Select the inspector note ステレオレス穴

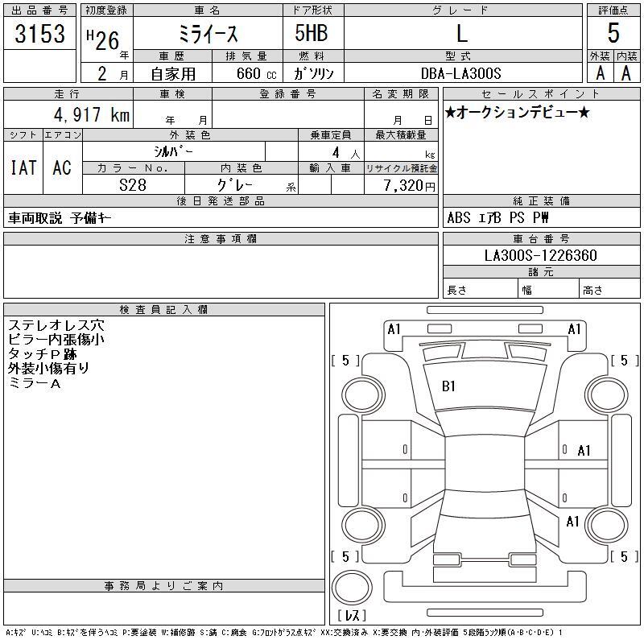56,325
